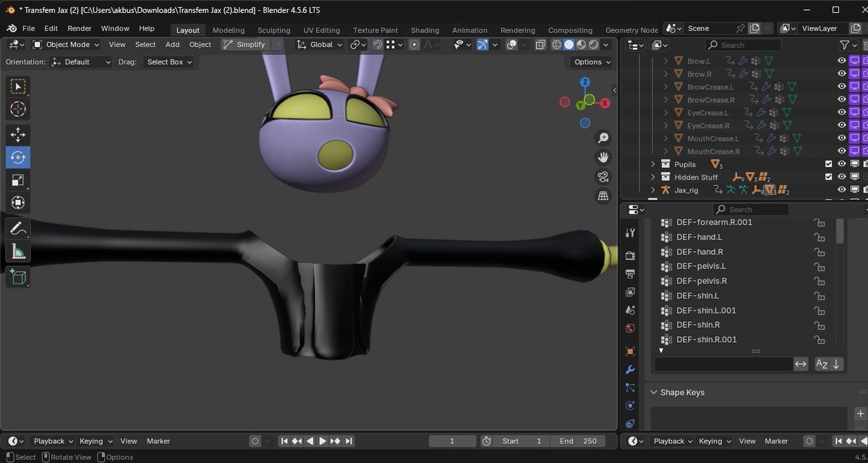Switch perspective/orthographic grid icon
This screenshot has width=868, height=463.
(x=603, y=196)
